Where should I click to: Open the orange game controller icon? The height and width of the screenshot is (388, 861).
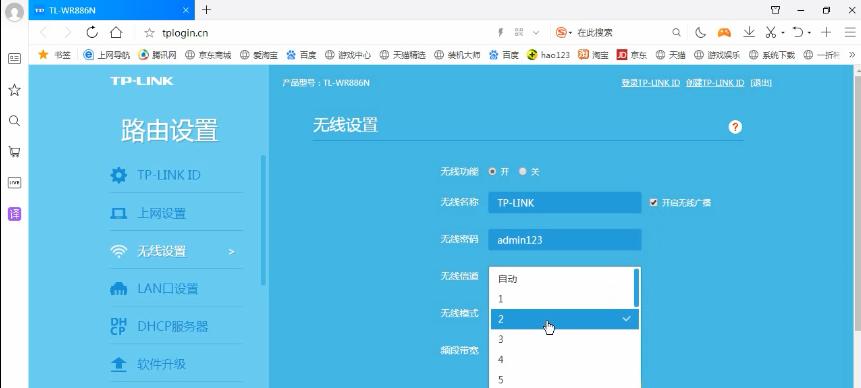coord(724,33)
